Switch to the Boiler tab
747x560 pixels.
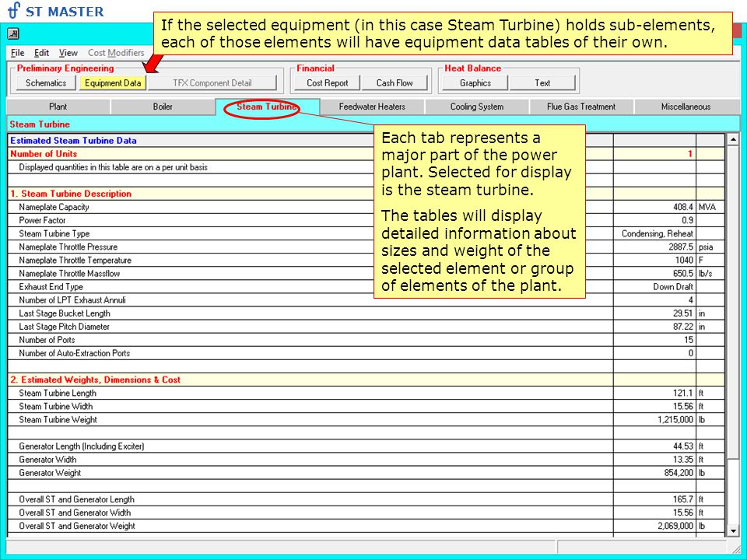pyautogui.click(x=163, y=107)
